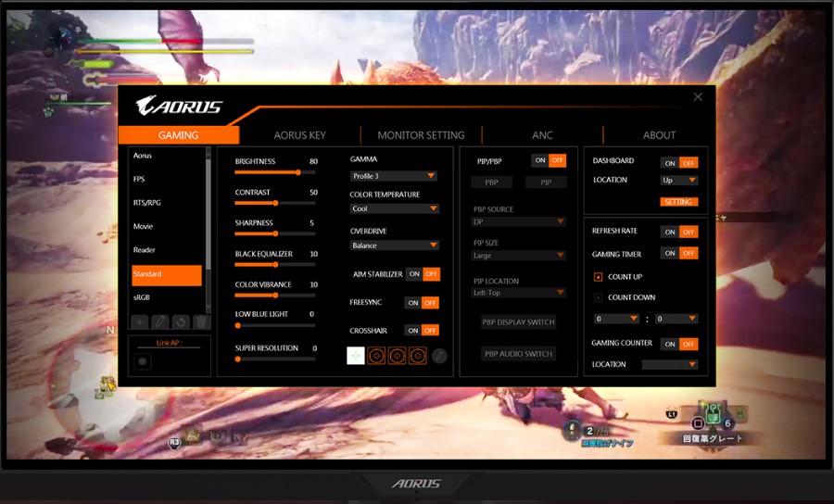Click the add profile plus icon
This screenshot has width=834, height=504.
click(x=139, y=321)
